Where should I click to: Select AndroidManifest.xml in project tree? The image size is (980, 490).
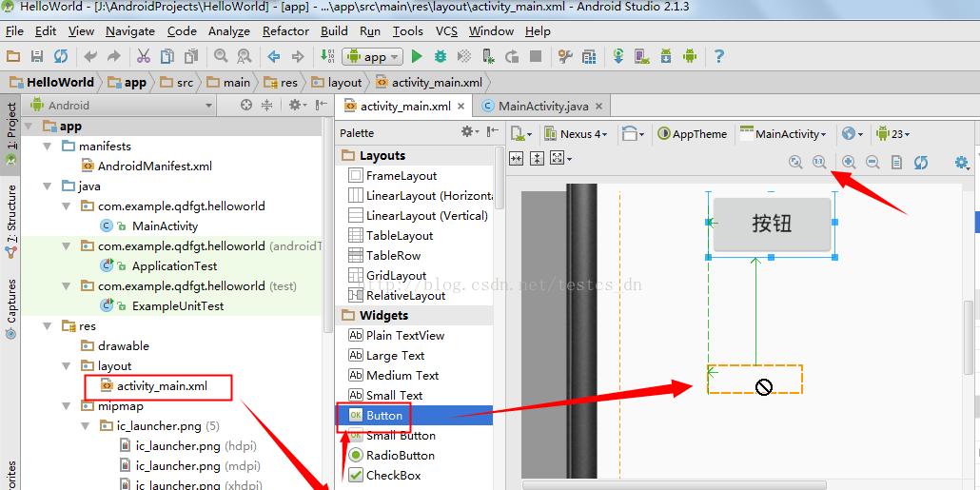click(147, 167)
